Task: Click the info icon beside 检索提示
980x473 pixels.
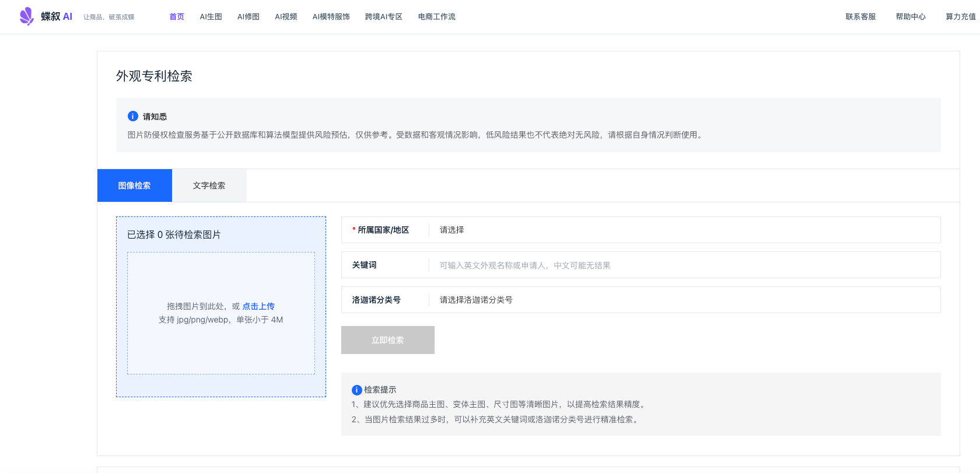Action: coord(357,390)
